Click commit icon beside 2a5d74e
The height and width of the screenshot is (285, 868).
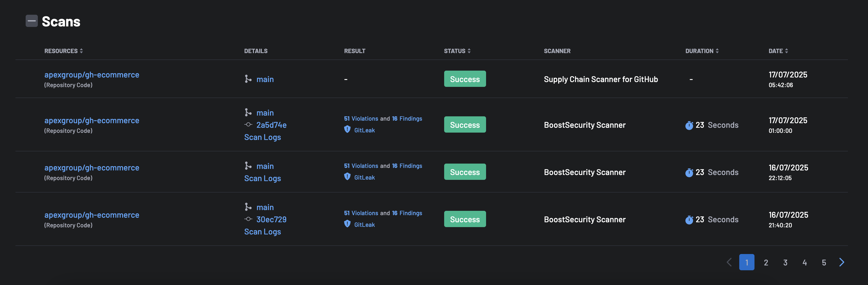pyautogui.click(x=248, y=125)
